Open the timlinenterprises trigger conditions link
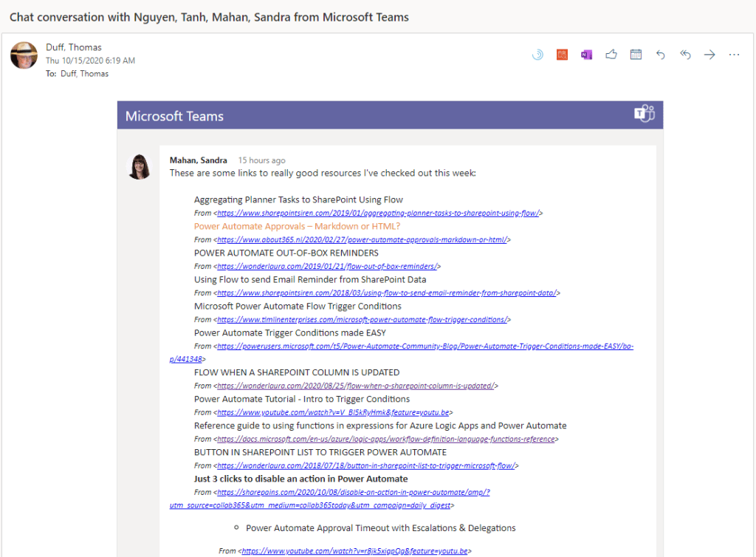 pyautogui.click(x=362, y=319)
